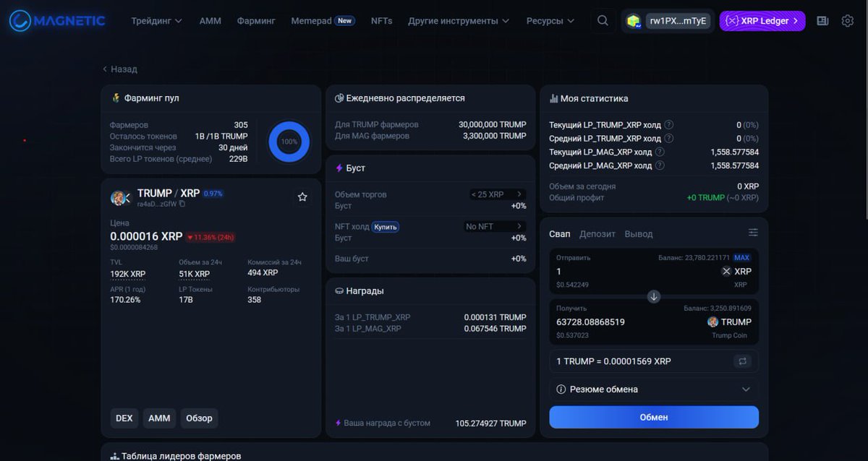Image resolution: width=868 pixels, height=461 pixels.
Task: Click the TRUMP coin icon in Получить field
Action: point(712,322)
